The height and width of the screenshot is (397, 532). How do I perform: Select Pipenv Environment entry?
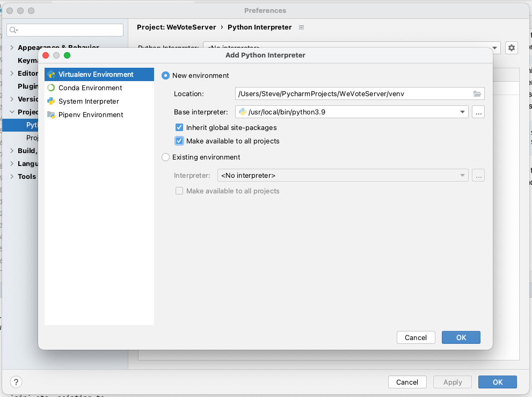coord(99,115)
